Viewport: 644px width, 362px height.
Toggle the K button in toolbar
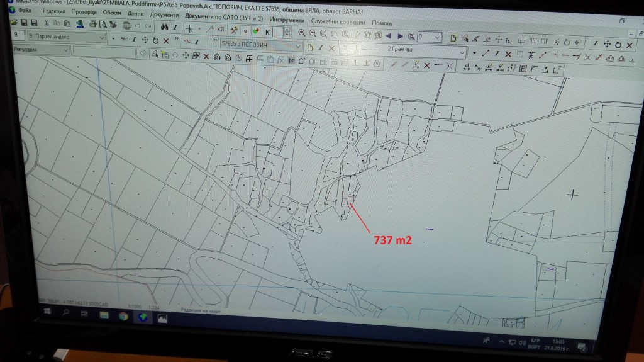(267, 32)
